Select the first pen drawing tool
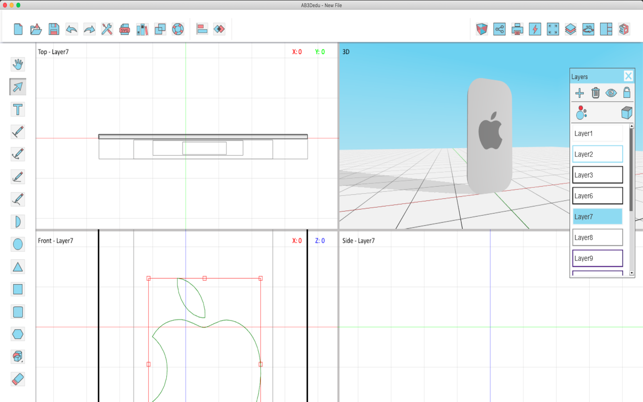Screen dimensions: 643x402 18,132
